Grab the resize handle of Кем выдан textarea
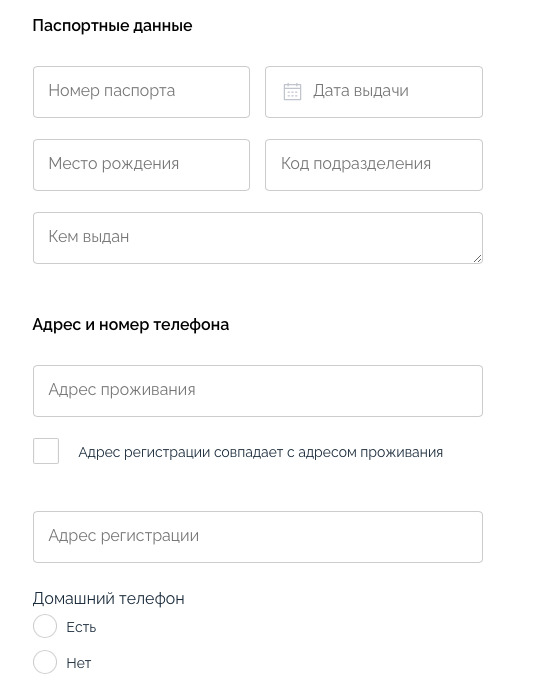This screenshot has height=688, width=552. coord(477,258)
